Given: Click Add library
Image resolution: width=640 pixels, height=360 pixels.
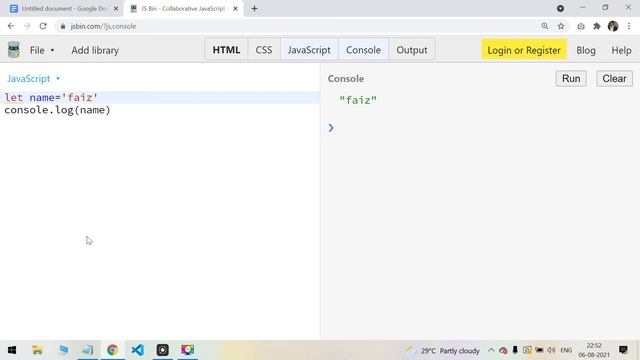Looking at the screenshot, I should coord(95,50).
